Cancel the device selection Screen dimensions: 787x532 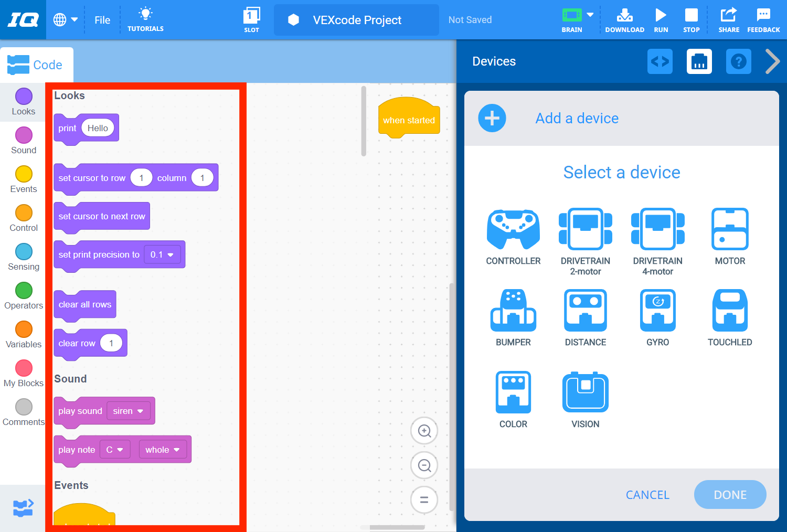pyautogui.click(x=647, y=494)
